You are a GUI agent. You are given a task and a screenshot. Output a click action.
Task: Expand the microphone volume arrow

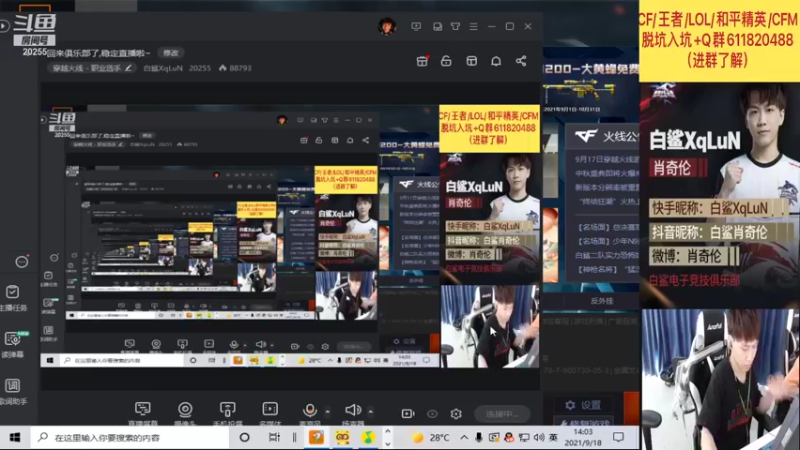pyautogui.click(x=328, y=411)
